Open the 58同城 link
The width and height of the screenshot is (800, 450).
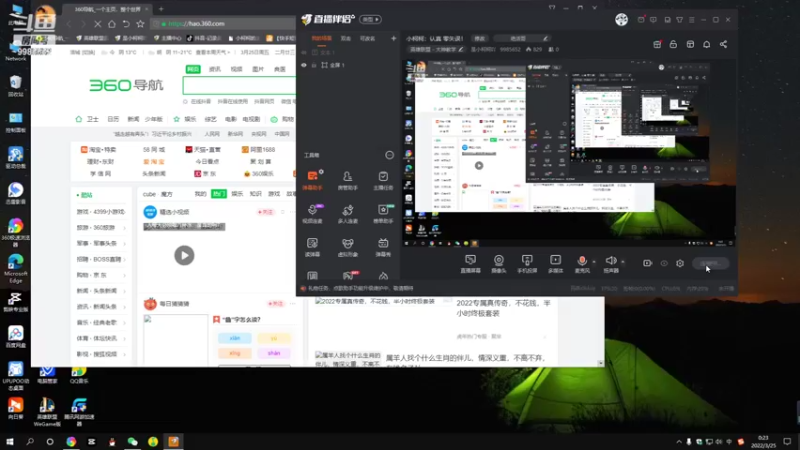[x=154, y=149]
